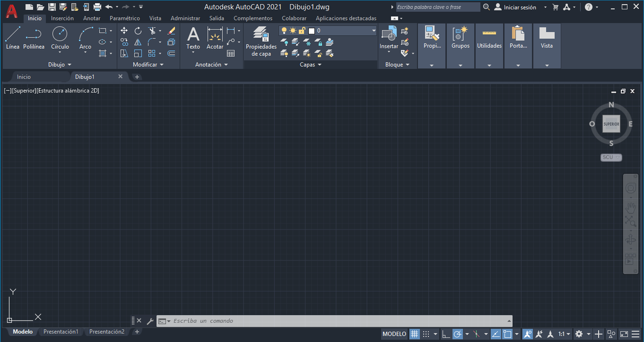Expand the Anotación panel

coord(212,65)
